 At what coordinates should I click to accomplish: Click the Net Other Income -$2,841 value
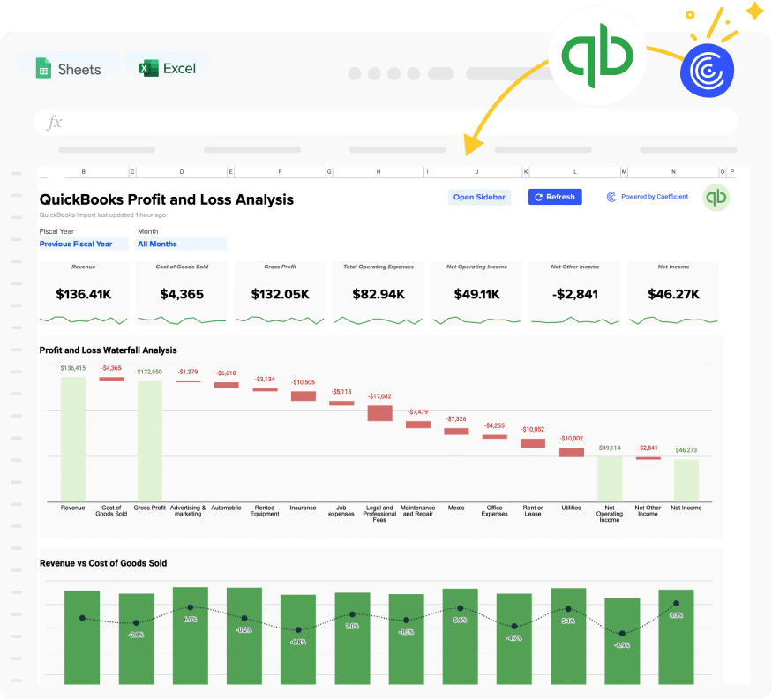click(575, 294)
